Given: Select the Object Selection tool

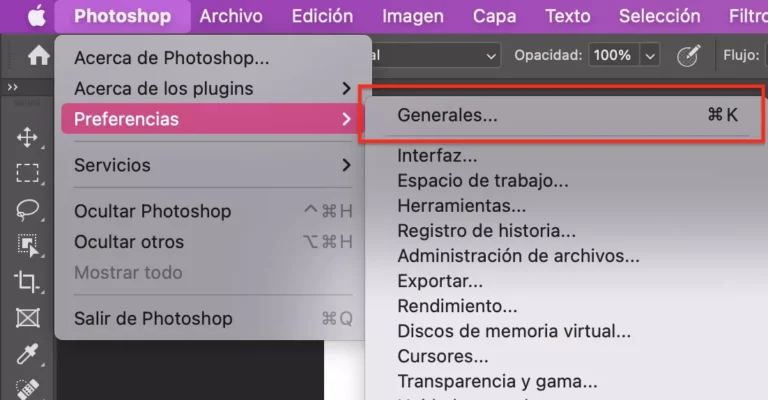Looking at the screenshot, I should 27,245.
